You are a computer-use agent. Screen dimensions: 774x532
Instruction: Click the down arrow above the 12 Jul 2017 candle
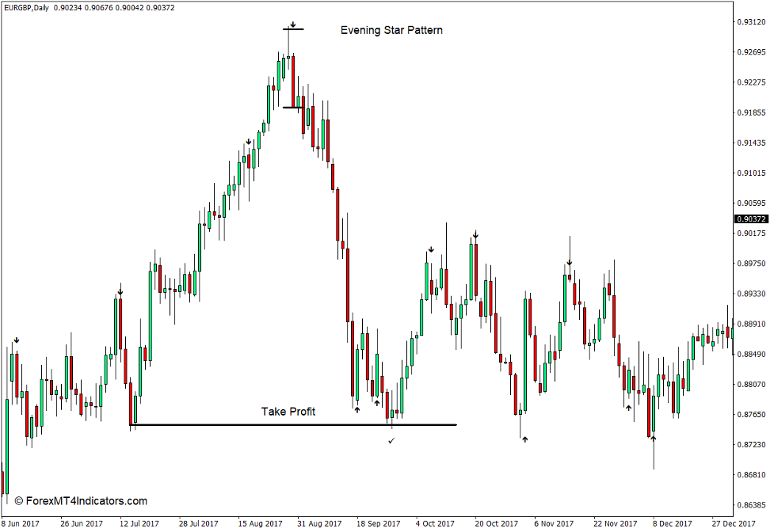click(120, 291)
